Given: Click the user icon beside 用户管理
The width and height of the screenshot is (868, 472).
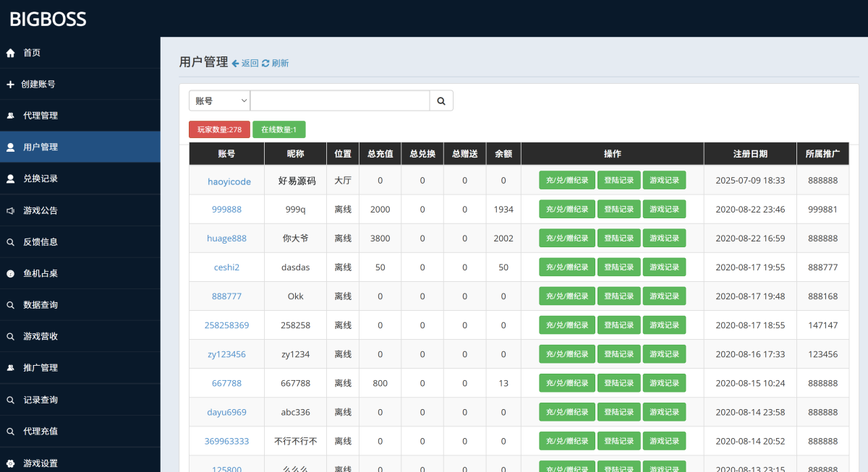Looking at the screenshot, I should pos(11,147).
